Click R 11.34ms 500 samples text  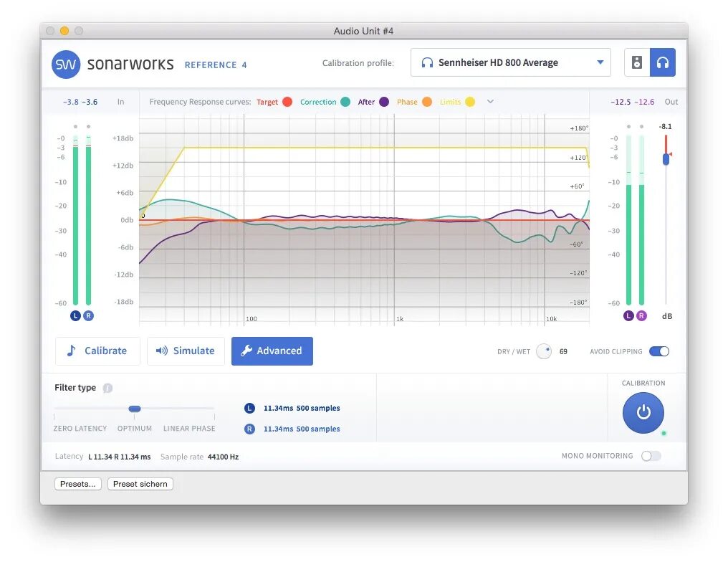(x=302, y=429)
